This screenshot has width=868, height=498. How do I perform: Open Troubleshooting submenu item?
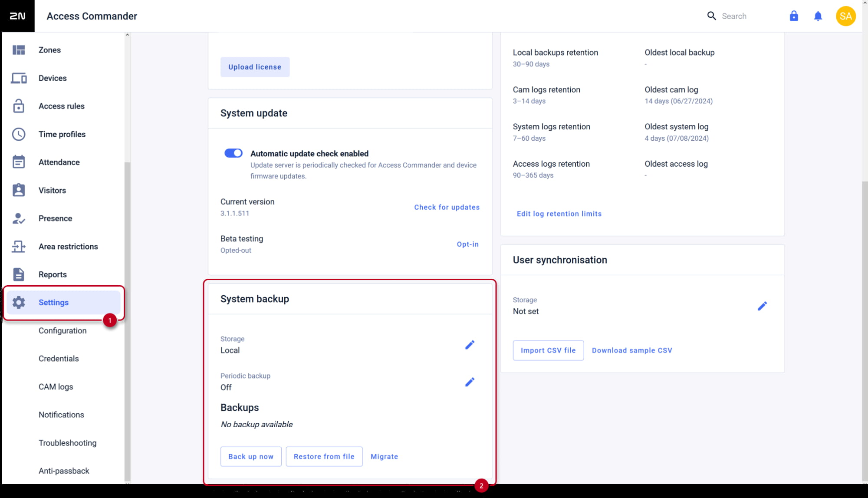pyautogui.click(x=67, y=443)
